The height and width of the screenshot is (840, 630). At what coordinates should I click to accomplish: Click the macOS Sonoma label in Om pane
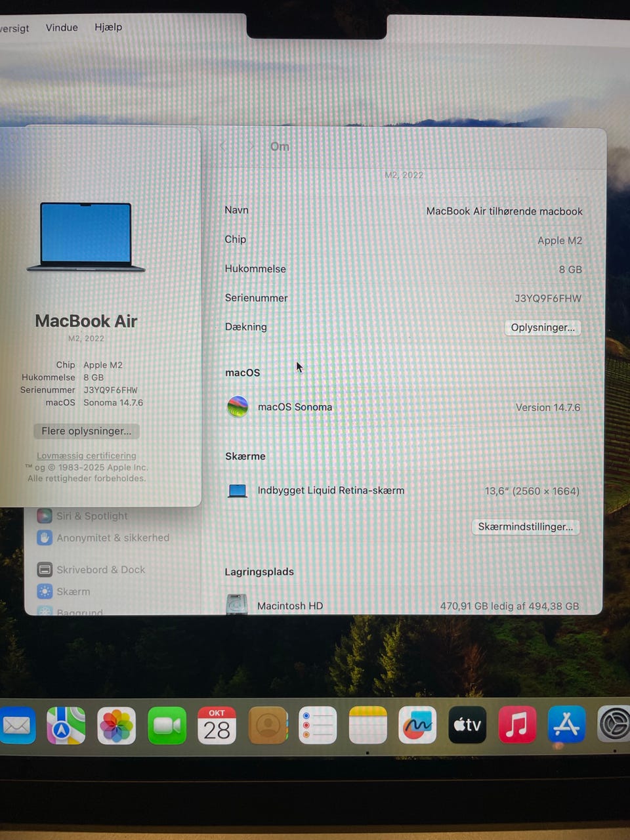pyautogui.click(x=295, y=407)
